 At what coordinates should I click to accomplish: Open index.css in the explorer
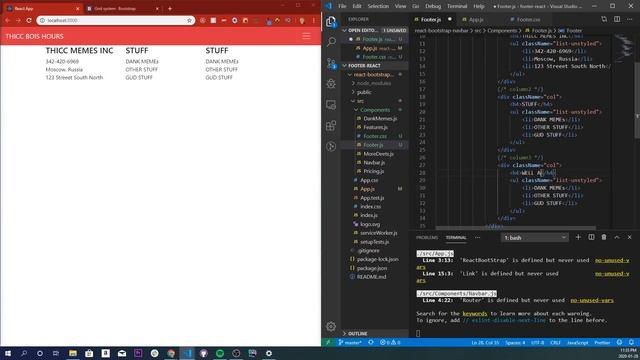click(x=370, y=207)
